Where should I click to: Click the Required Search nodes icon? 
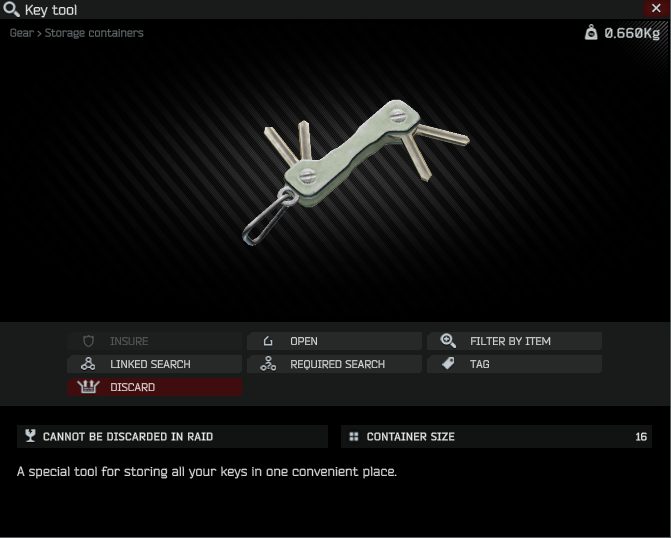268,364
